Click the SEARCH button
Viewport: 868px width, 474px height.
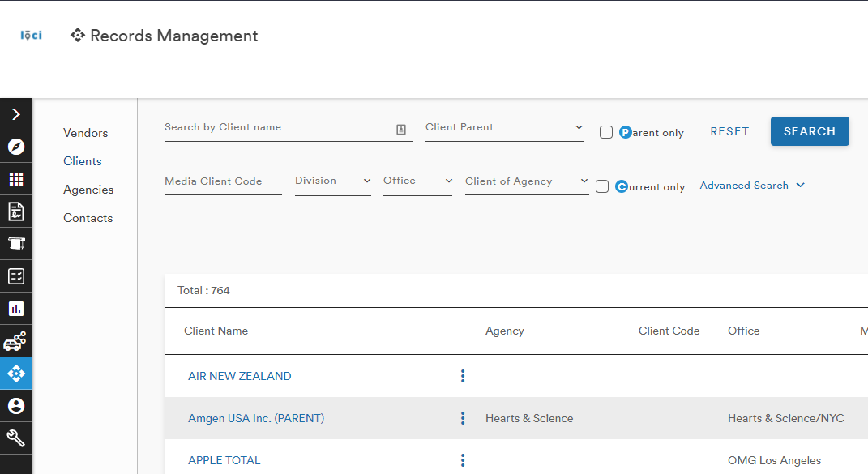(810, 131)
